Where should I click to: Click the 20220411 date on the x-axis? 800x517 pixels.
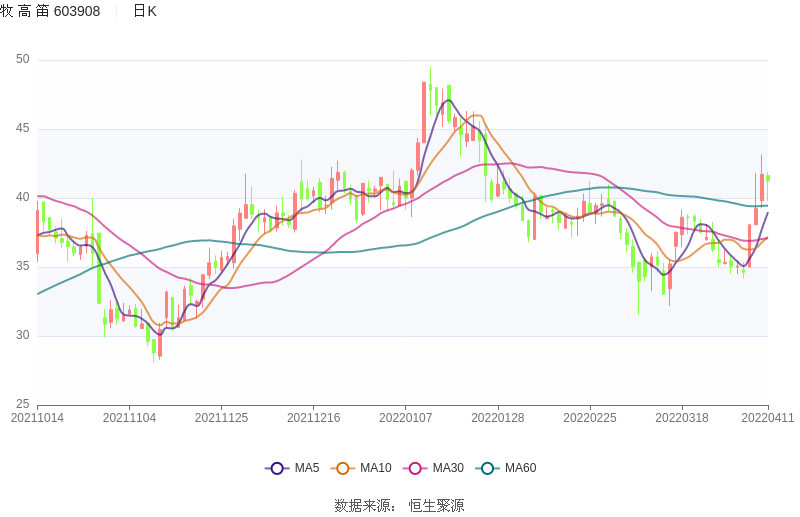[x=767, y=417]
